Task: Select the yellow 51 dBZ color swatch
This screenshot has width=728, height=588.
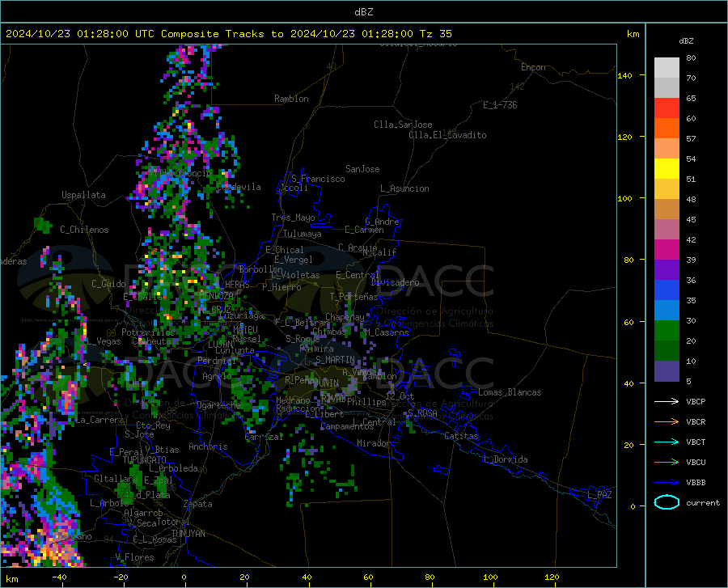Action: click(667, 169)
